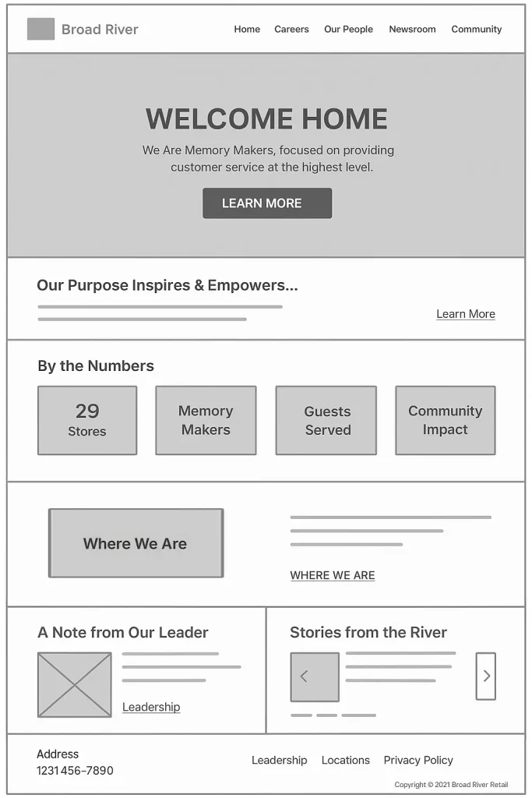
Task: Open the Community nav link
Action: [x=477, y=29]
